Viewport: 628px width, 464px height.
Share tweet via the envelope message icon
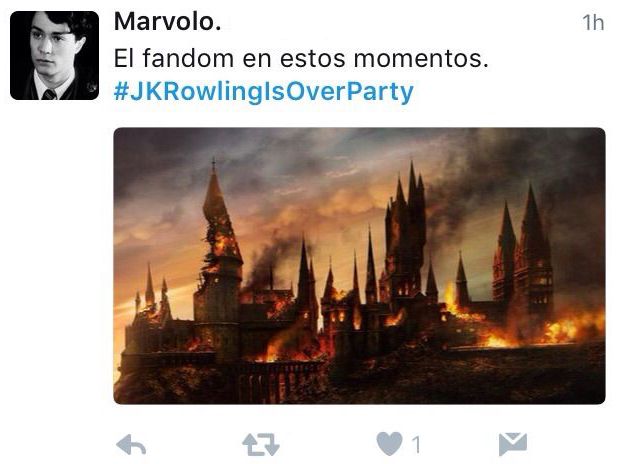[x=513, y=444]
